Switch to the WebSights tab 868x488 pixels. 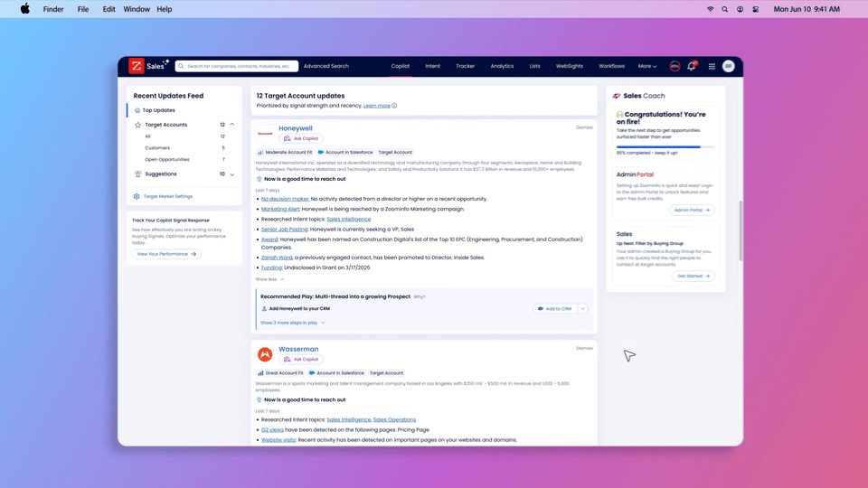coord(569,66)
